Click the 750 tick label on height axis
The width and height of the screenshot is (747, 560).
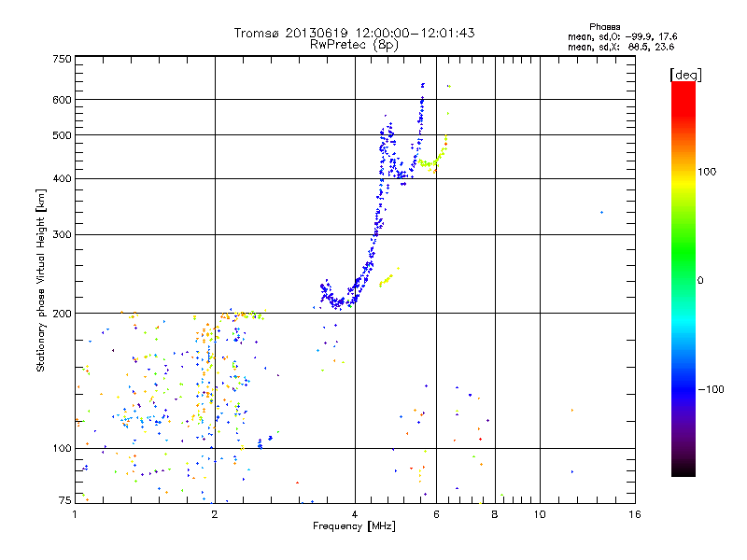pyautogui.click(x=62, y=59)
